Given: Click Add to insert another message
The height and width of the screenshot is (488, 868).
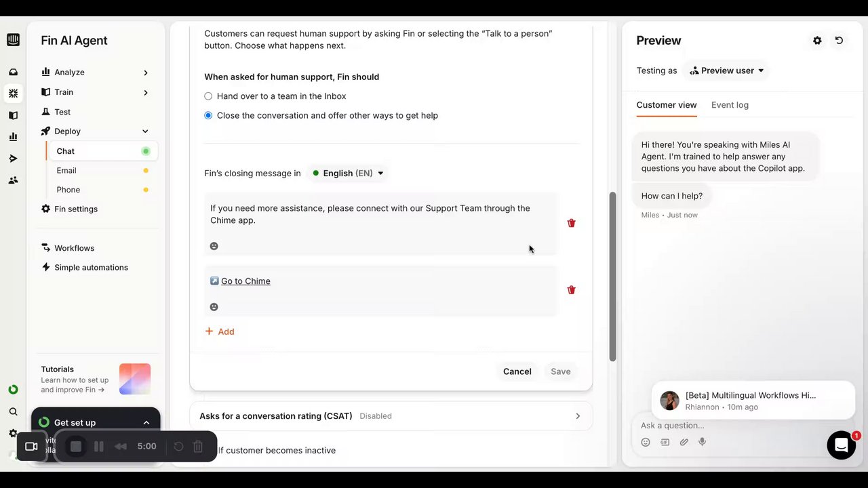Looking at the screenshot, I should tap(220, 331).
